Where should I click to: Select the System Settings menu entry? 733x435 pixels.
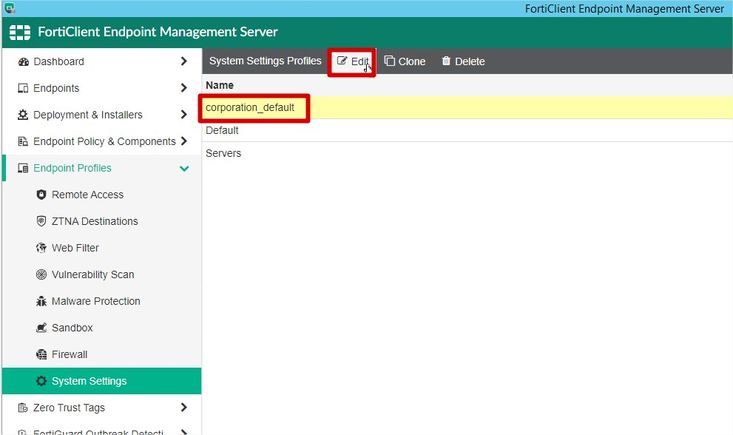coord(102,381)
